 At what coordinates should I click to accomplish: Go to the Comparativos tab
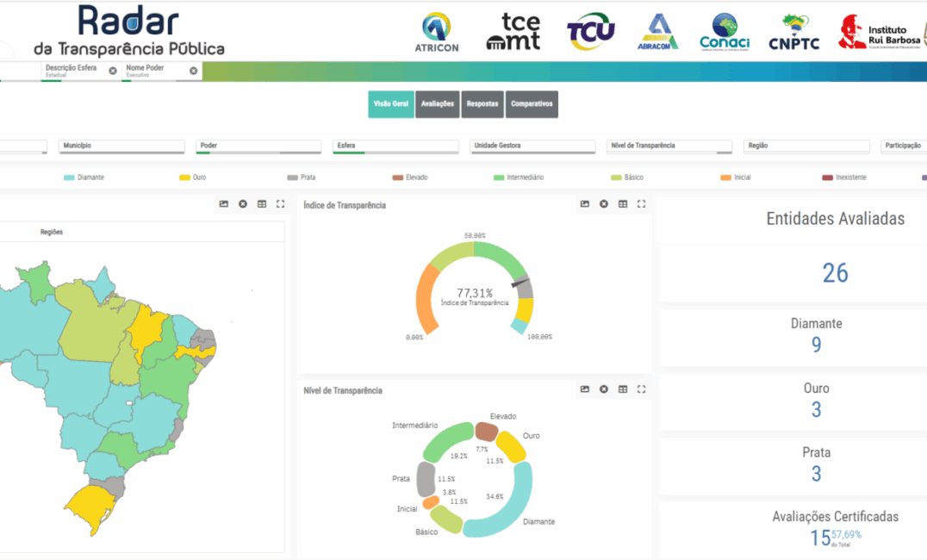click(x=532, y=104)
